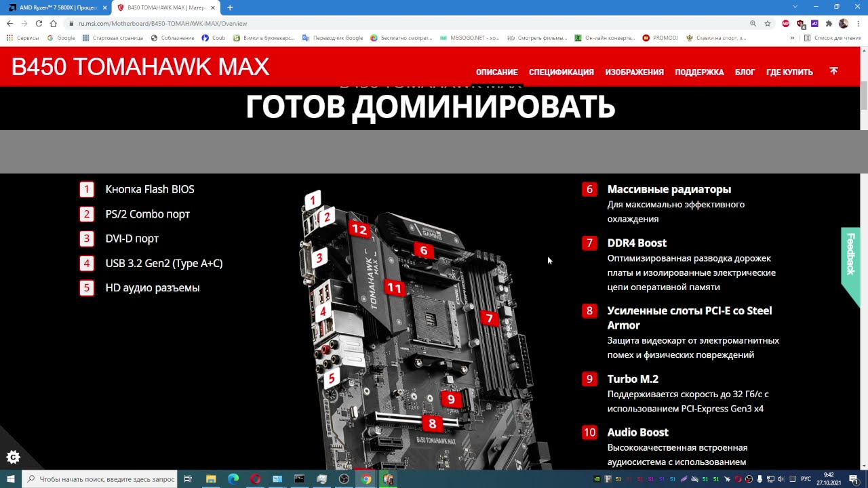Reload the MSI page
The height and width of the screenshot is (488, 868).
click(39, 23)
